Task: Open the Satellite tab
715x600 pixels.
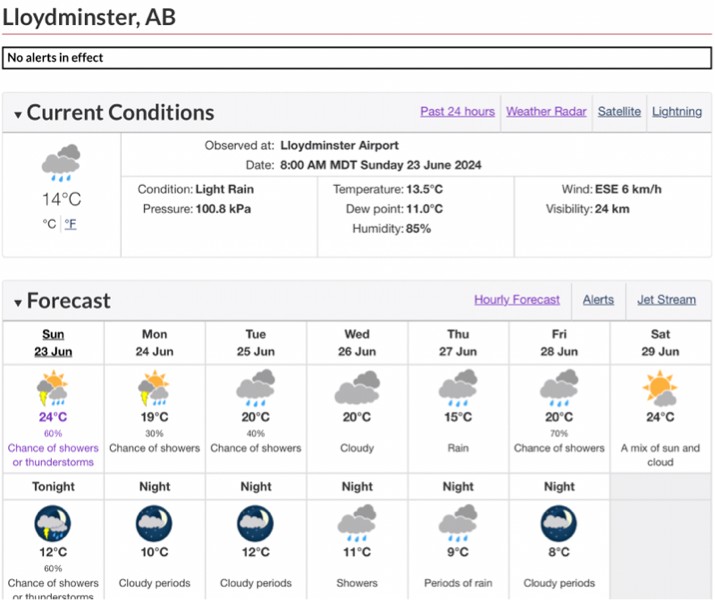Action: [619, 112]
